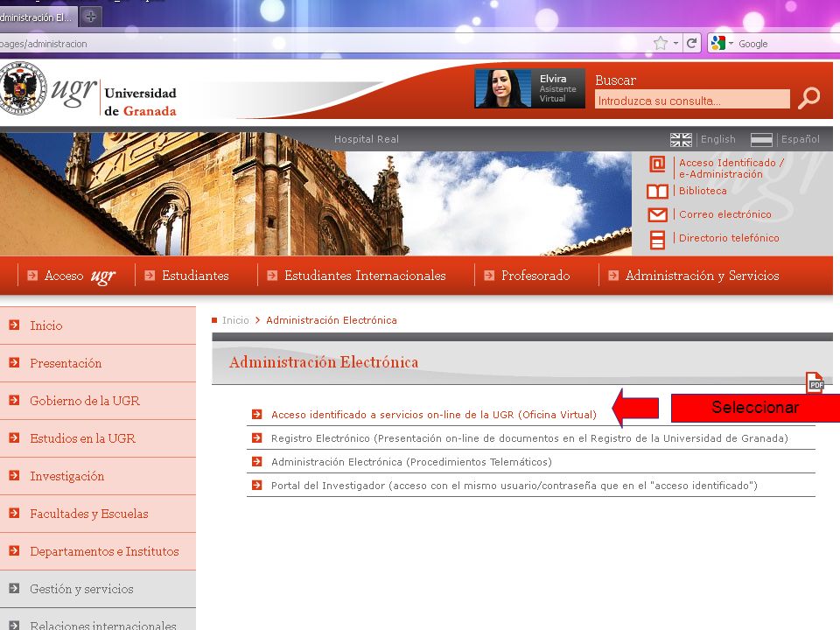Click Administración Electrónica breadcrumb
This screenshot has height=630, width=840.
[332, 320]
